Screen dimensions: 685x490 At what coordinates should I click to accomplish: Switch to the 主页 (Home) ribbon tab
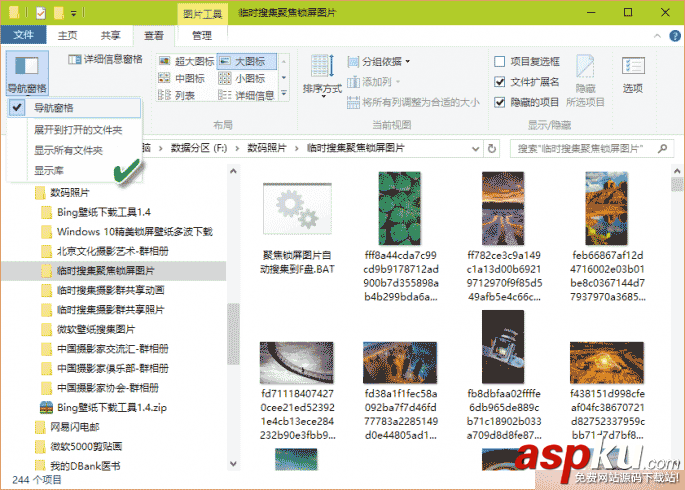pyautogui.click(x=67, y=35)
